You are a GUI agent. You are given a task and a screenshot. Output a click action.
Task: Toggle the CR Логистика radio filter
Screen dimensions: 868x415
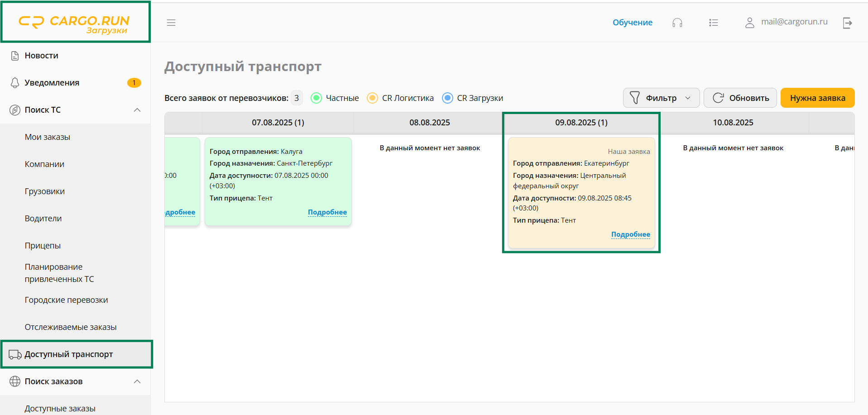click(x=372, y=98)
